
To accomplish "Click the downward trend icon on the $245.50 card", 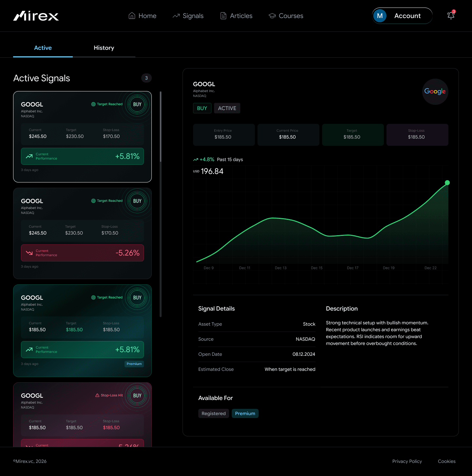I will pyautogui.click(x=29, y=253).
